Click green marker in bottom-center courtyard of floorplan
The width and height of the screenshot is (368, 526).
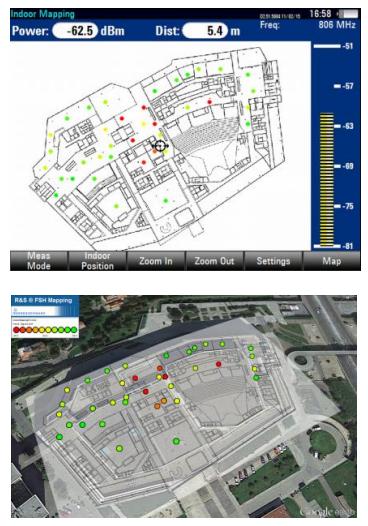(165, 201)
